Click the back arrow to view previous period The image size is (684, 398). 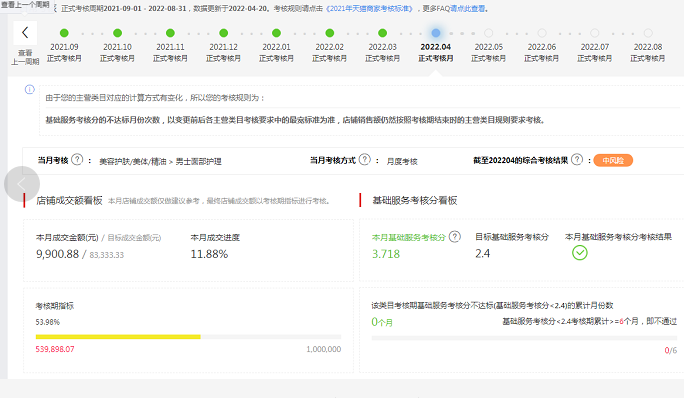pos(25,33)
